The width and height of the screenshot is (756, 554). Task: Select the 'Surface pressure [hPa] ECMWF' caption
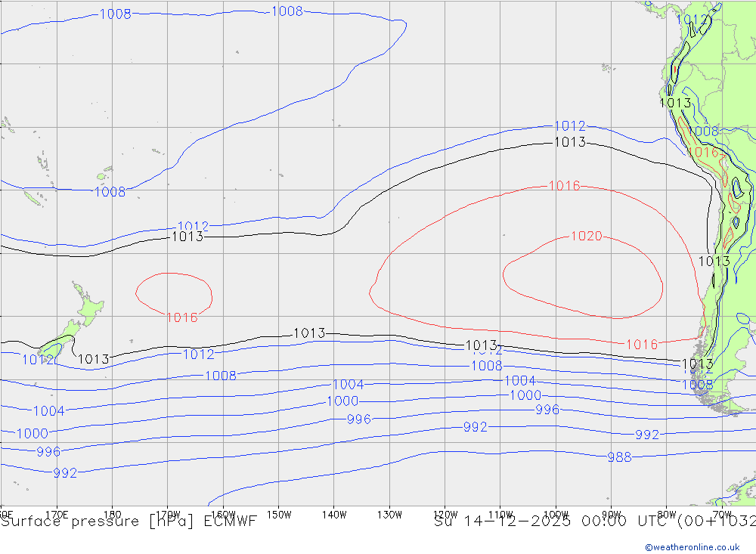[129, 522]
